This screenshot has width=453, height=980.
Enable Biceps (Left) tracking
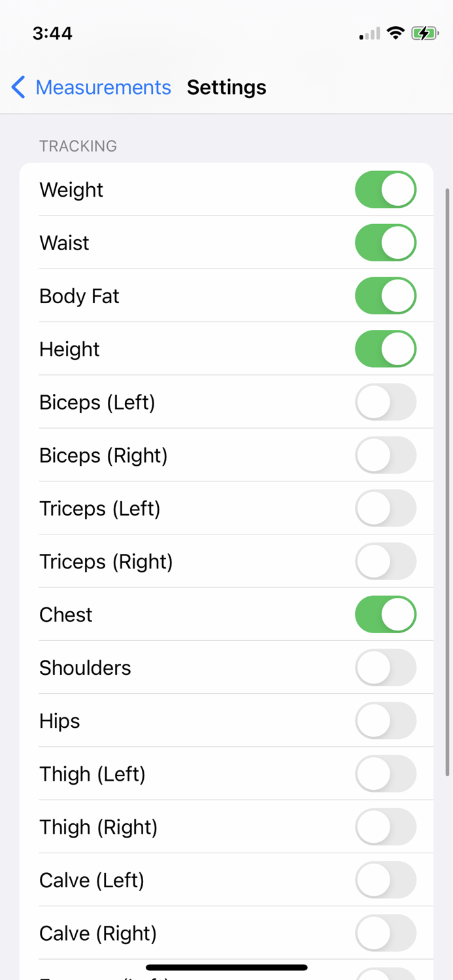pos(386,402)
